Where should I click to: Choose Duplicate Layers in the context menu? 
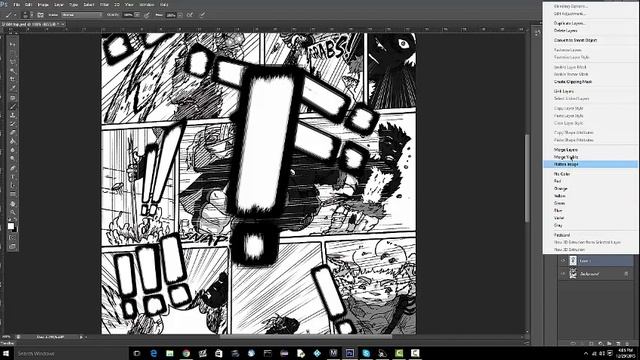590,23
